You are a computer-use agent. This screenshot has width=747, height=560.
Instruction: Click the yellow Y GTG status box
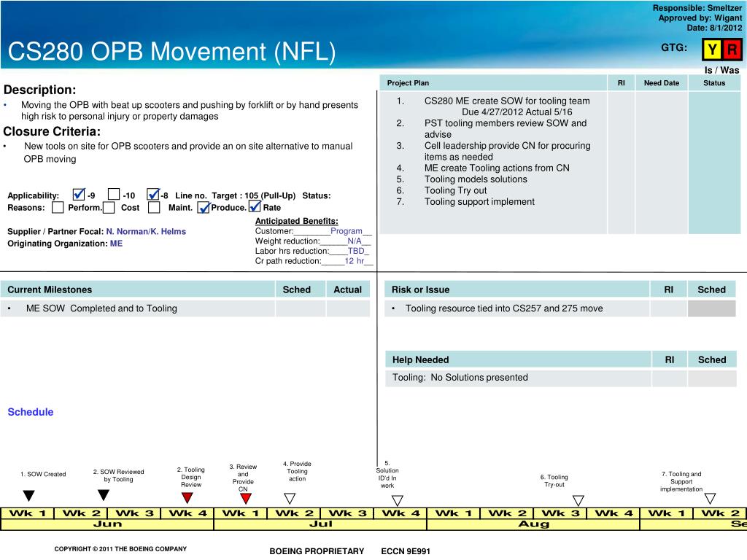(x=712, y=49)
